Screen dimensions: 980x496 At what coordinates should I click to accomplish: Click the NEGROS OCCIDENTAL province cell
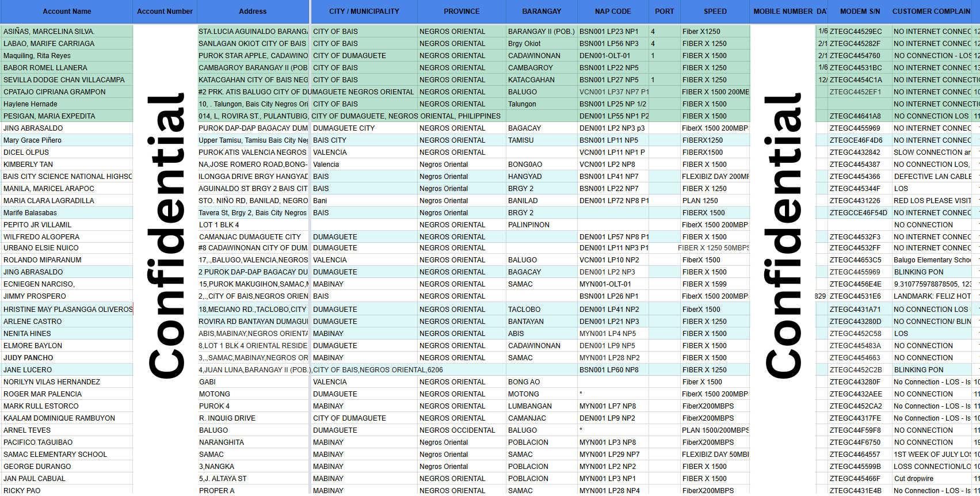462,430
